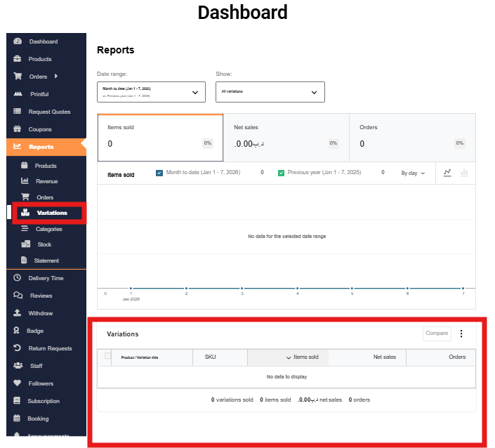
Task: Click the Compare button
Action: [x=437, y=334]
